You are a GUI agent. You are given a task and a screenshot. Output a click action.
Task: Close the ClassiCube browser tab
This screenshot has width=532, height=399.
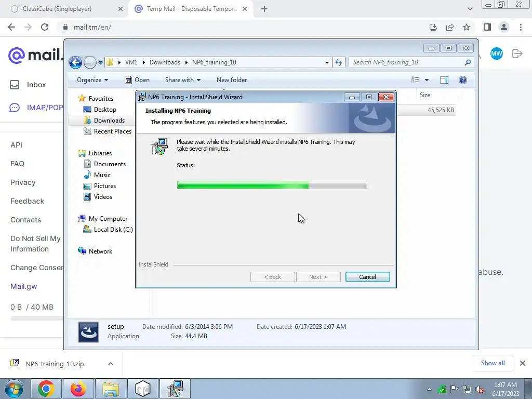(121, 9)
